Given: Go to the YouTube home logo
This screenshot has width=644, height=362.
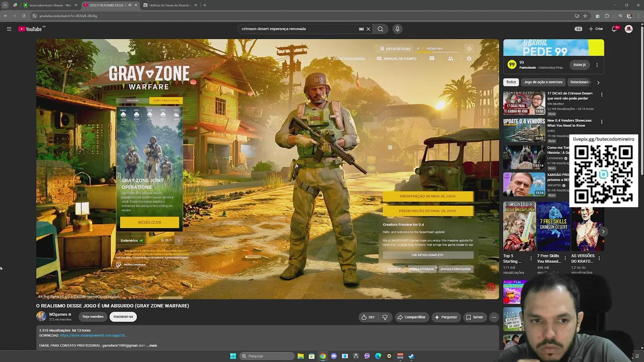Looking at the screenshot, I should pos(30,29).
